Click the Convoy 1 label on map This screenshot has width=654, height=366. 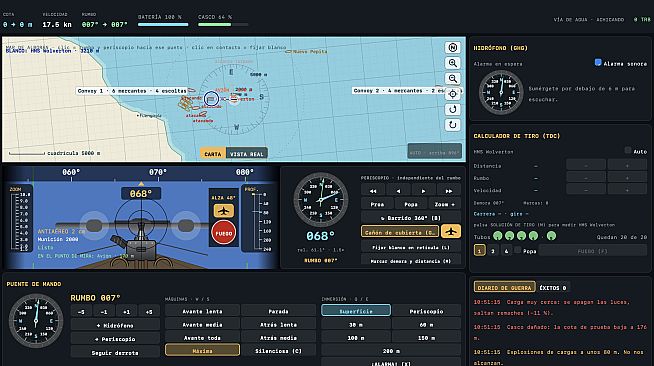tap(132, 91)
